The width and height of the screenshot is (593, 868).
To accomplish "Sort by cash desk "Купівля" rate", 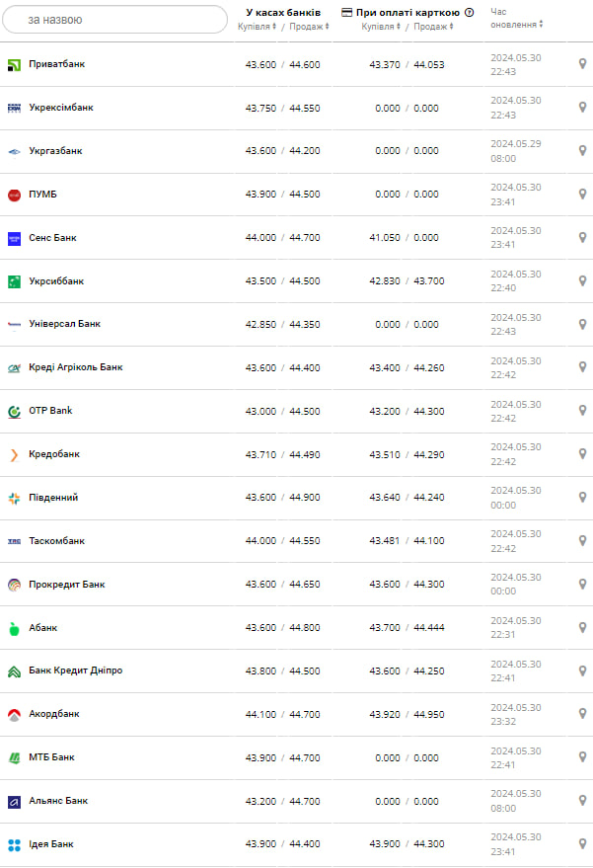I will [x=258, y=27].
